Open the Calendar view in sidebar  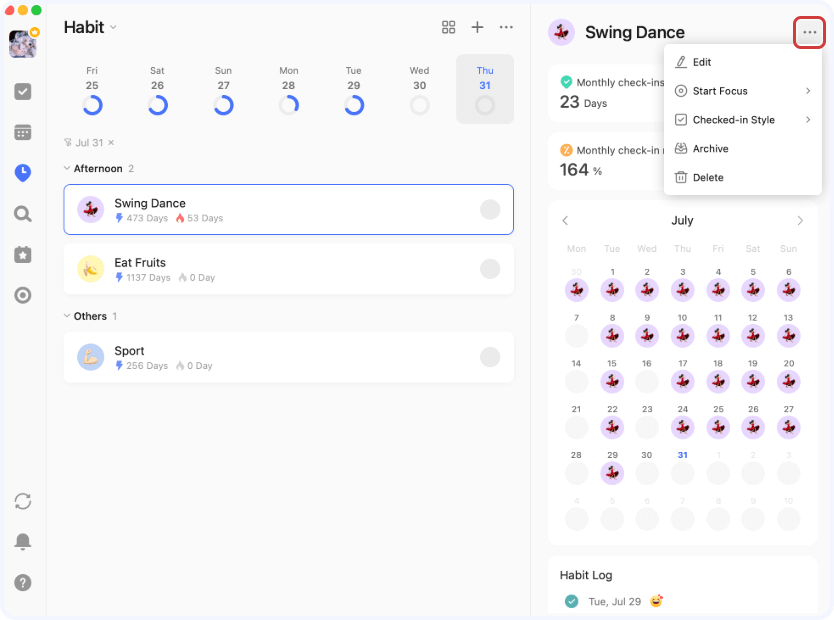23,132
